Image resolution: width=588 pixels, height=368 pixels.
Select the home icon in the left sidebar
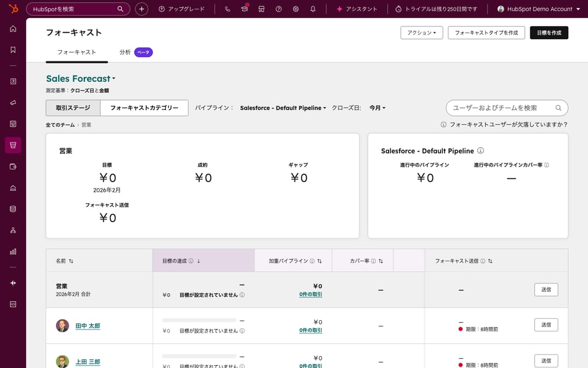click(13, 27)
